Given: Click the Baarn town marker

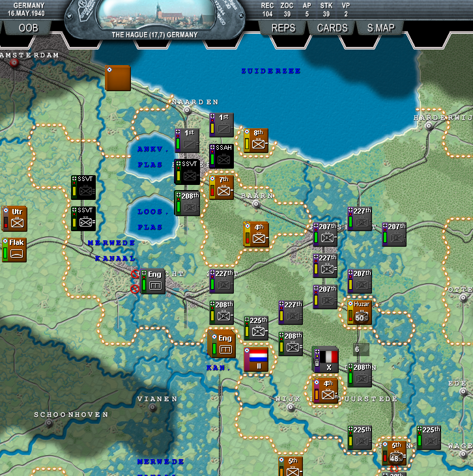Looking at the screenshot, I should 256,204.
